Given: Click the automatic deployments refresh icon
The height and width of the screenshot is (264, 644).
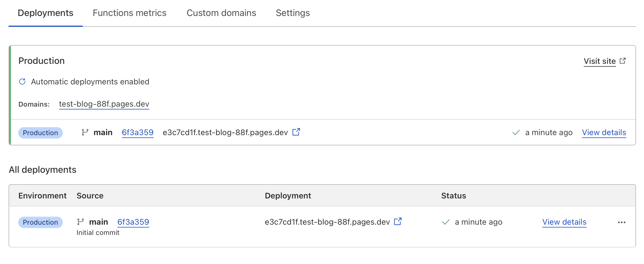Looking at the screenshot, I should click(x=22, y=82).
